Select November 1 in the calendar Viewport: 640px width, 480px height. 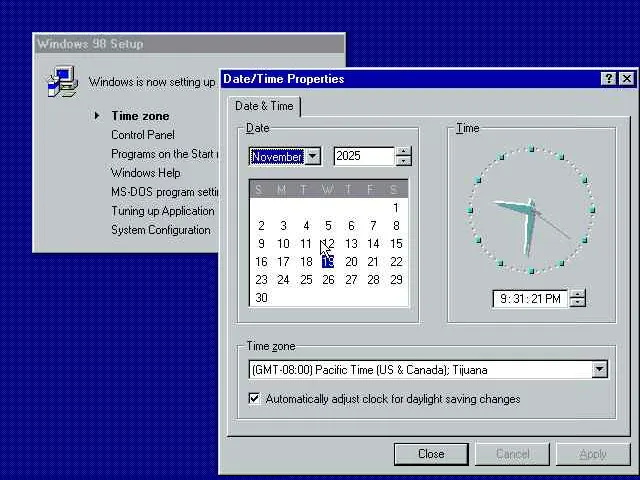(396, 208)
